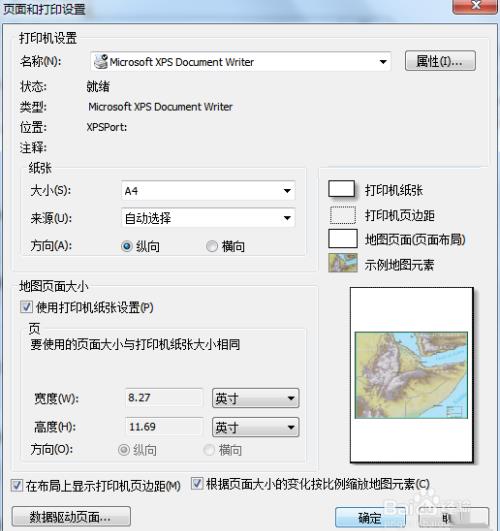Click the text 要使用的页面大小与打印机纸张大小相同

[x=135, y=344]
